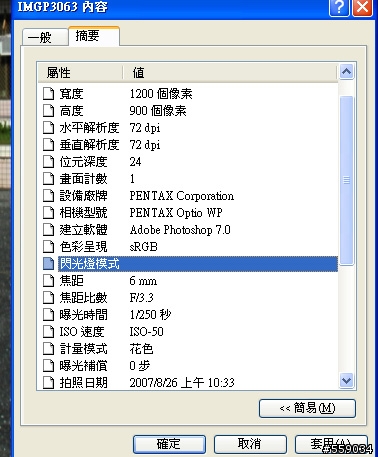Click the 屬性 column header
Screen dimensions: 378x457
click(80, 72)
